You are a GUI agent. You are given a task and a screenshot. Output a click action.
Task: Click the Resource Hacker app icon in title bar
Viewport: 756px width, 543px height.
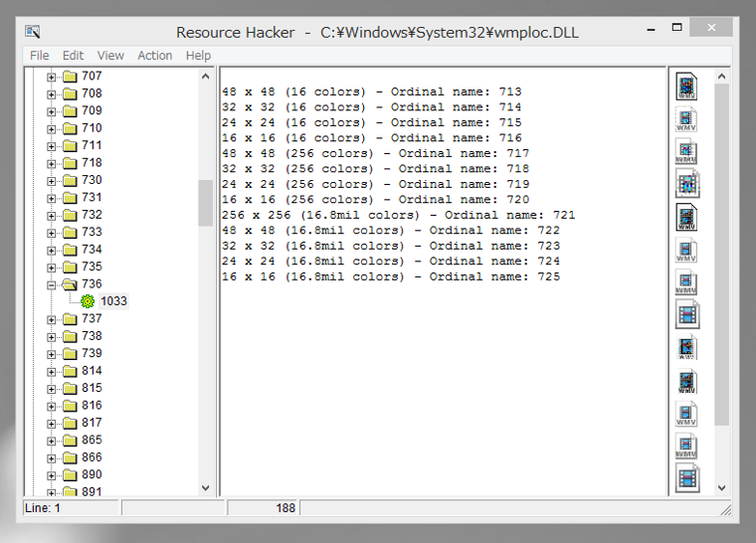click(x=32, y=32)
